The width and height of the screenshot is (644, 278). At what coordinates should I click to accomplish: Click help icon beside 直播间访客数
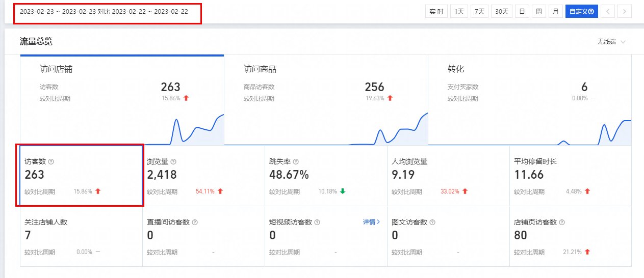pyautogui.click(x=195, y=223)
